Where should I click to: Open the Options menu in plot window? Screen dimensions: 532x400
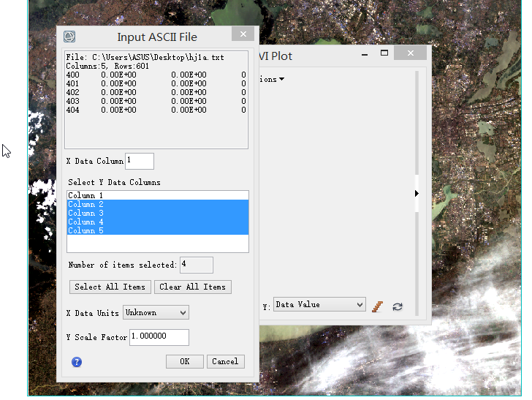pyautogui.click(x=270, y=79)
